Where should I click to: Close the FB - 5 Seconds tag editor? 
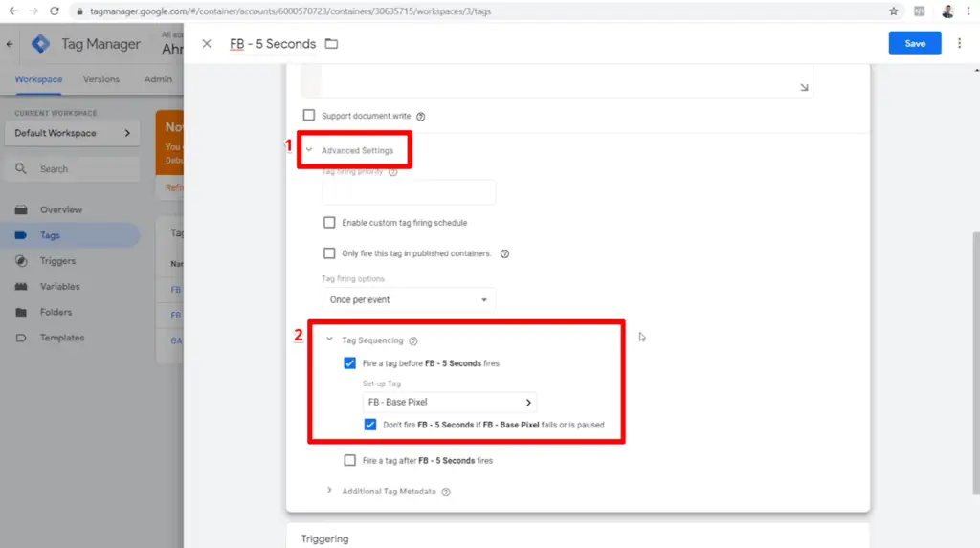coord(207,44)
